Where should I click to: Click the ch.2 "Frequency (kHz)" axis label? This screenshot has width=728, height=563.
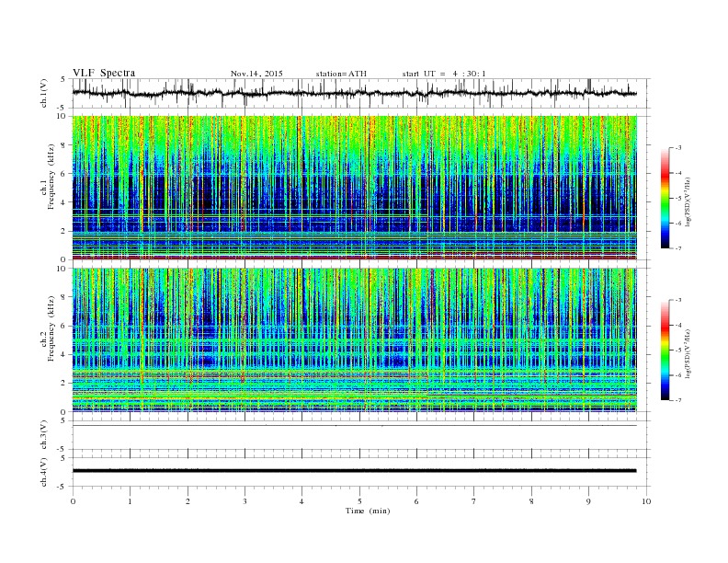(x=51, y=327)
